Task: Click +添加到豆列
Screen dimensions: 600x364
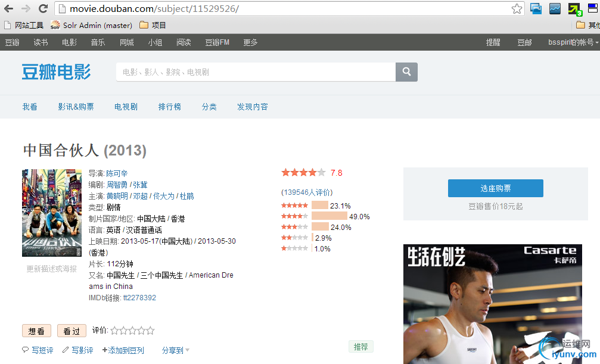Action: pos(123,350)
